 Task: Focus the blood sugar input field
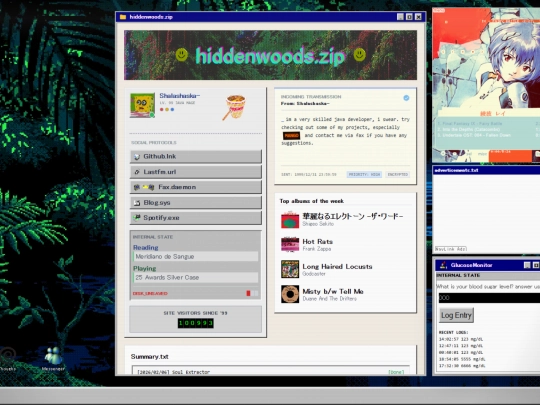[x=489, y=298]
